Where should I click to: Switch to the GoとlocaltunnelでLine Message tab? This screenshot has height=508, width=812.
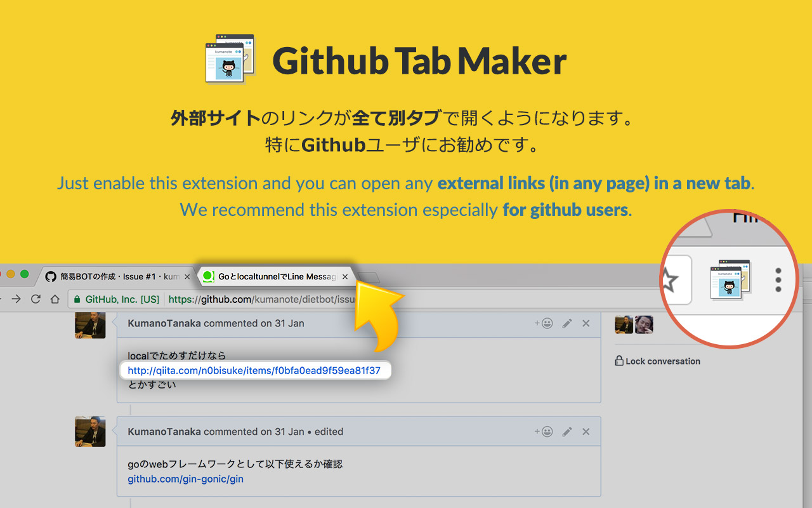coord(277,277)
